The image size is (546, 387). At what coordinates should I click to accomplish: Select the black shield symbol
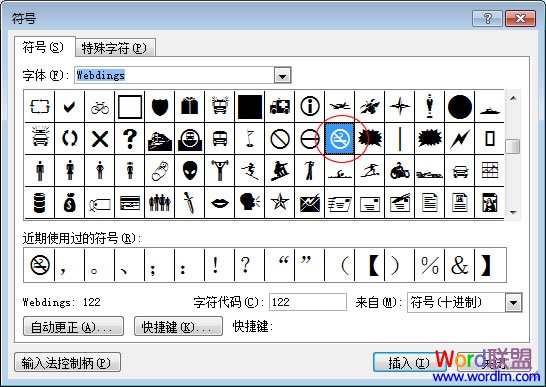159,107
